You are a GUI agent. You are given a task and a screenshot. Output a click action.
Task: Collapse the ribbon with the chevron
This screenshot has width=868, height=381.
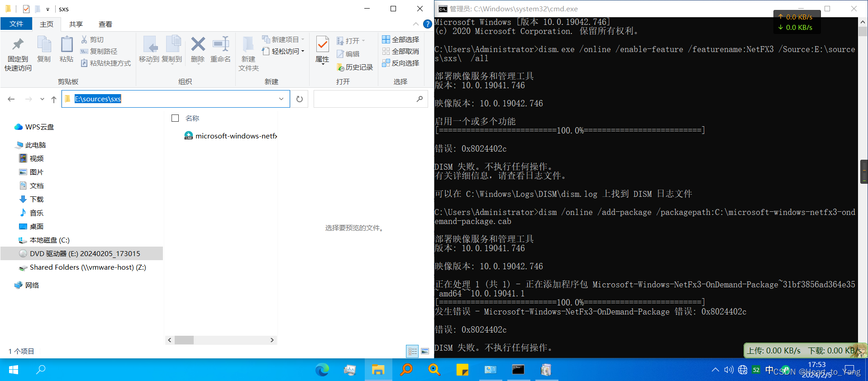pos(416,24)
